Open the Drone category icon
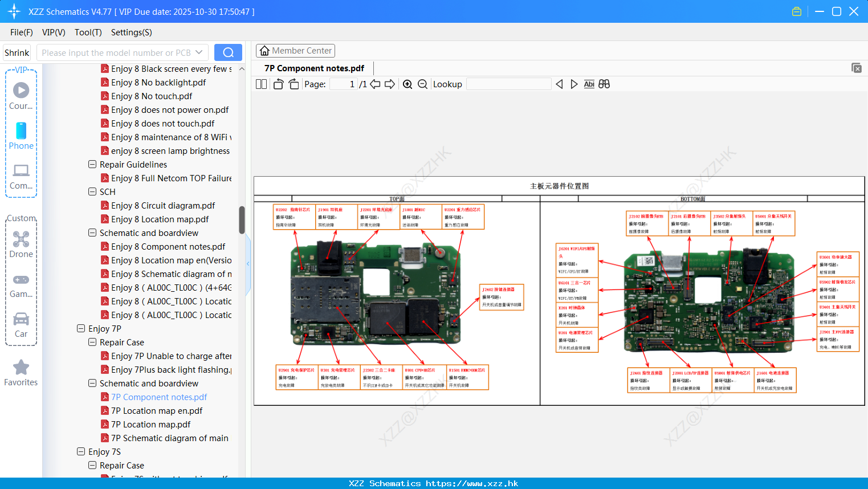The image size is (868, 489). [21, 239]
